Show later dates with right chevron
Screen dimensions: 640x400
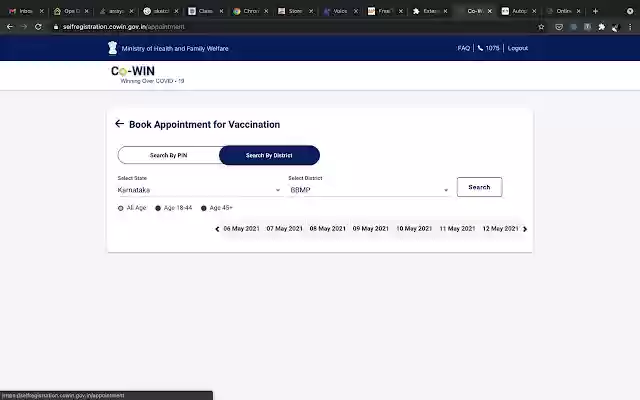coord(525,229)
